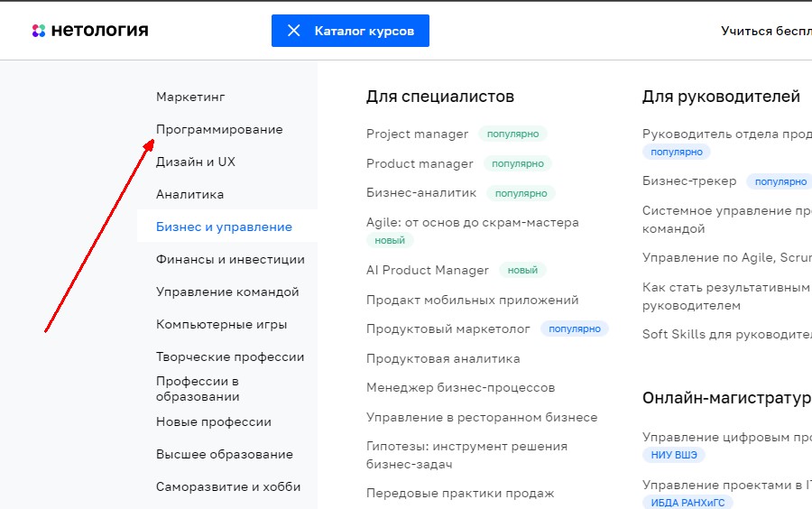812x509 pixels.
Task: Select the Программирование category
Action: click(219, 129)
